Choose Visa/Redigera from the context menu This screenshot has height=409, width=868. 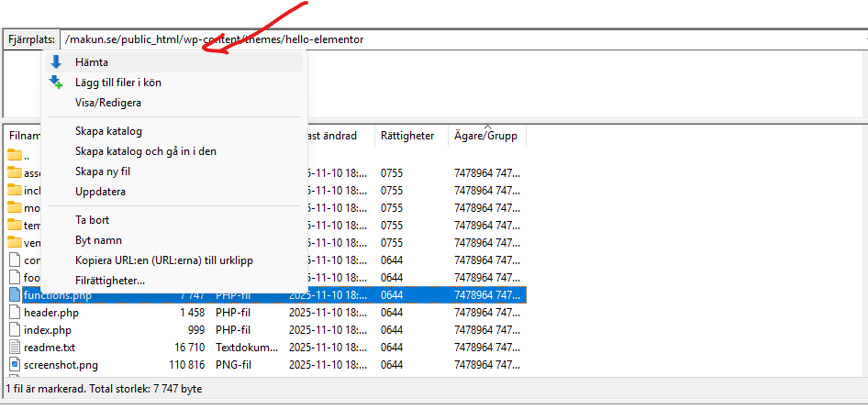(107, 103)
